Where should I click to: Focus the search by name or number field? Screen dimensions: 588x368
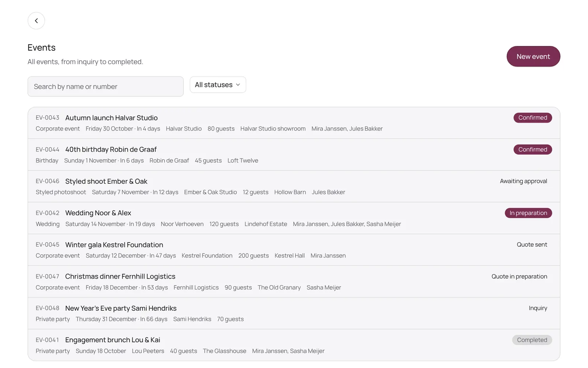[x=105, y=86]
